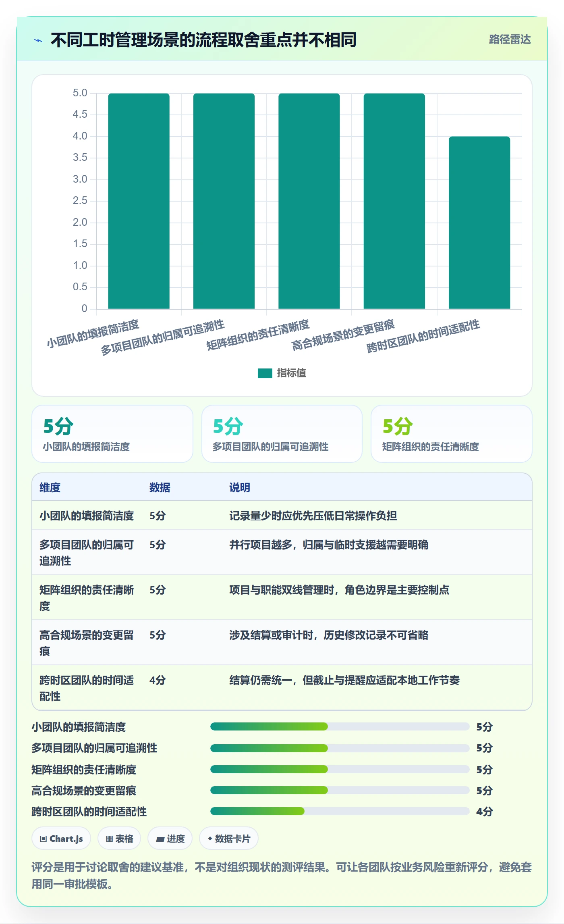Click the bar for 多项目团队的归属可追溯性

(x=224, y=201)
